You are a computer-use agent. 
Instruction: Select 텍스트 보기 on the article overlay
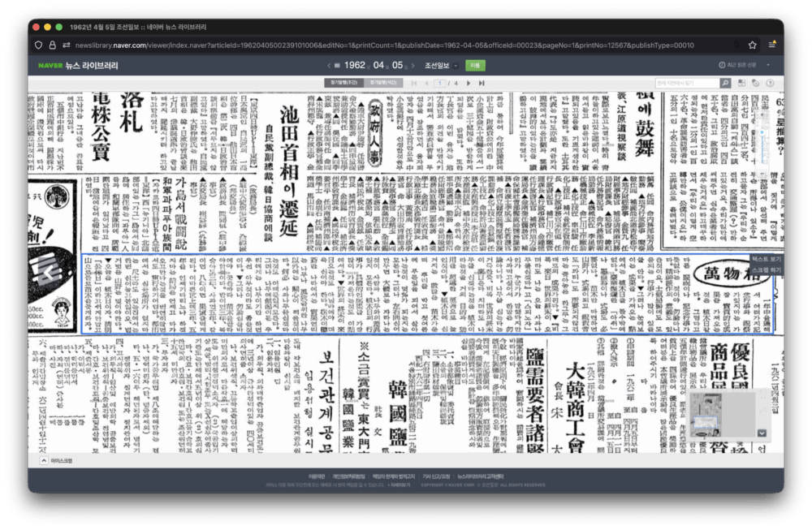pyautogui.click(x=766, y=258)
